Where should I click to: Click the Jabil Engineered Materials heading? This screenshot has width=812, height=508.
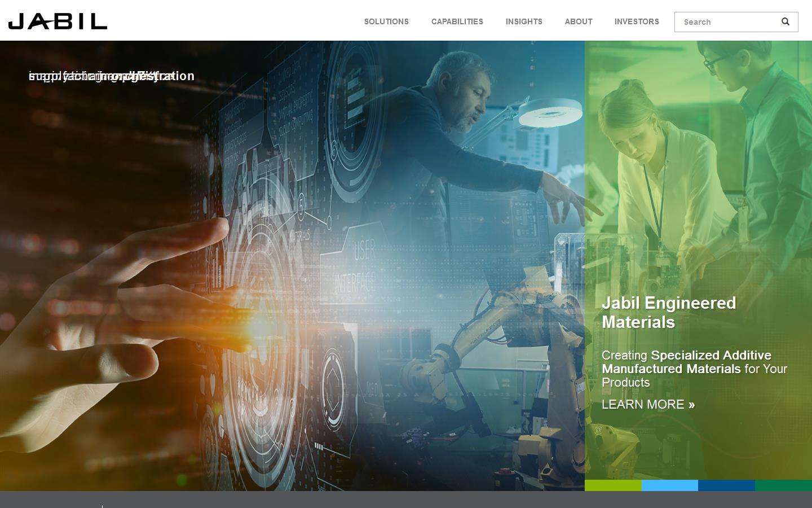click(669, 313)
